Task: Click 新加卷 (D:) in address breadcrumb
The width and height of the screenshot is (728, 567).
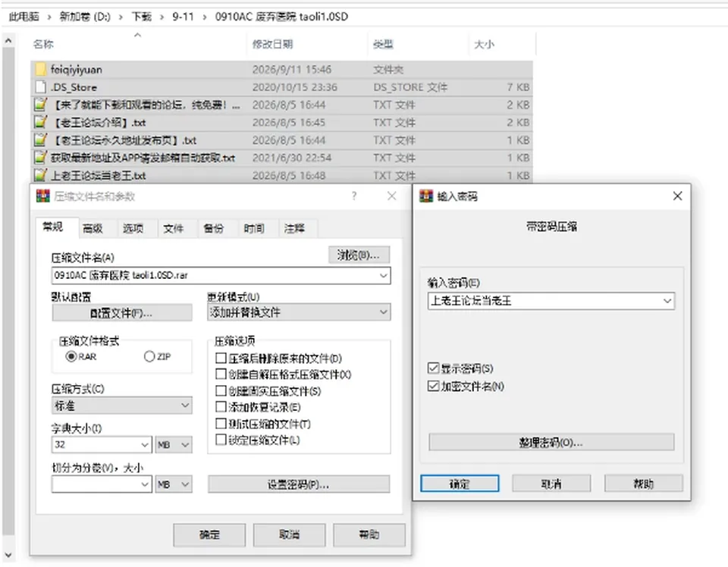Action: coord(85,17)
